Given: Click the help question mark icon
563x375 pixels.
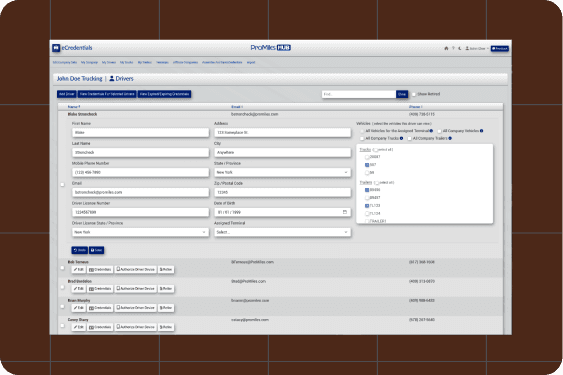Looking at the screenshot, I should (453, 48).
